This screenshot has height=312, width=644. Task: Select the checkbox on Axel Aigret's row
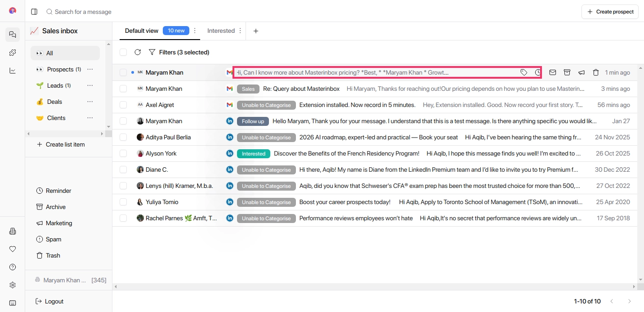tap(123, 105)
